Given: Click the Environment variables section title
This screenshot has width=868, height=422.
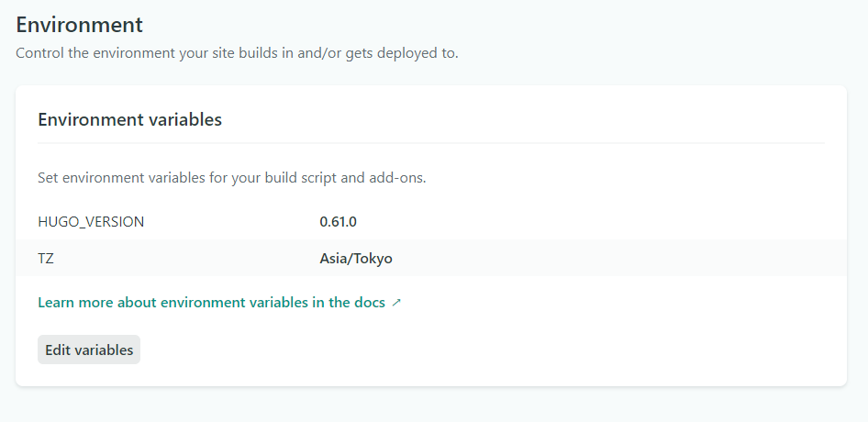Looking at the screenshot, I should [x=129, y=119].
